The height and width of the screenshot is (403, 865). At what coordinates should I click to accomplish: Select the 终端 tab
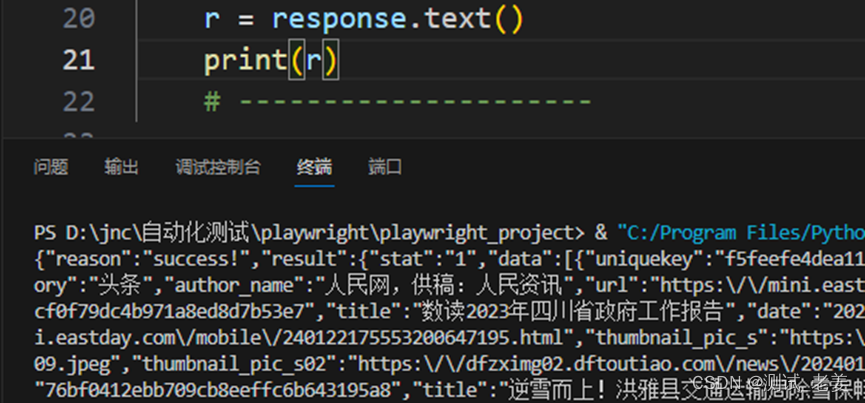[314, 166]
